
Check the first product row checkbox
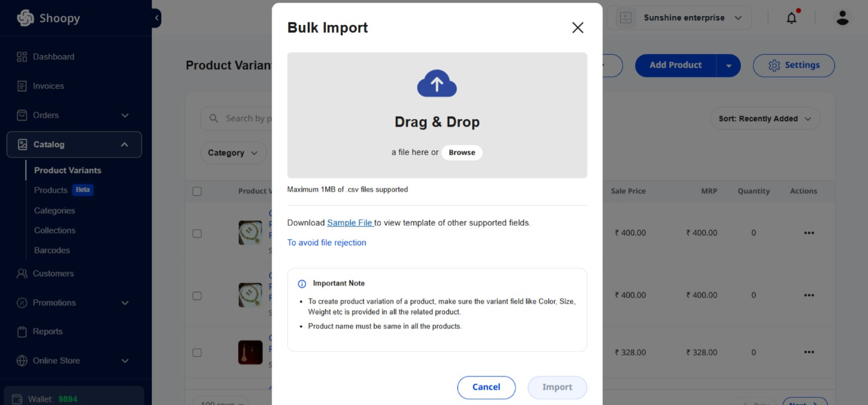[x=197, y=233]
